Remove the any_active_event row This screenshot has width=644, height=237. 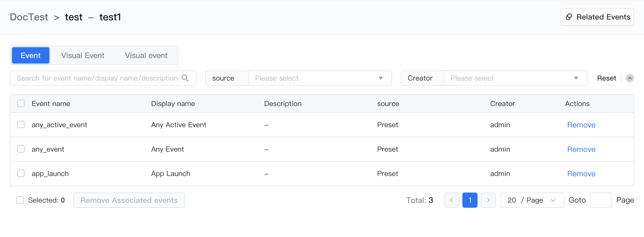point(581,125)
